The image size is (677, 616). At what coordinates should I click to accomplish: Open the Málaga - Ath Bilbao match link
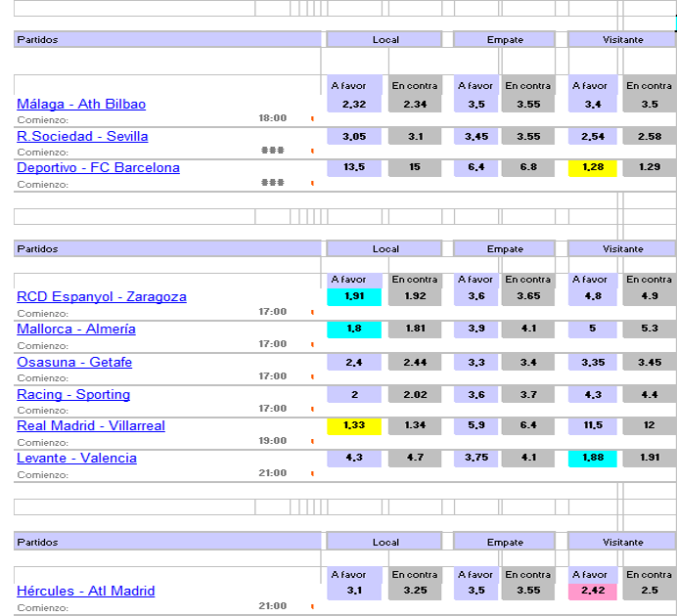coord(81,104)
